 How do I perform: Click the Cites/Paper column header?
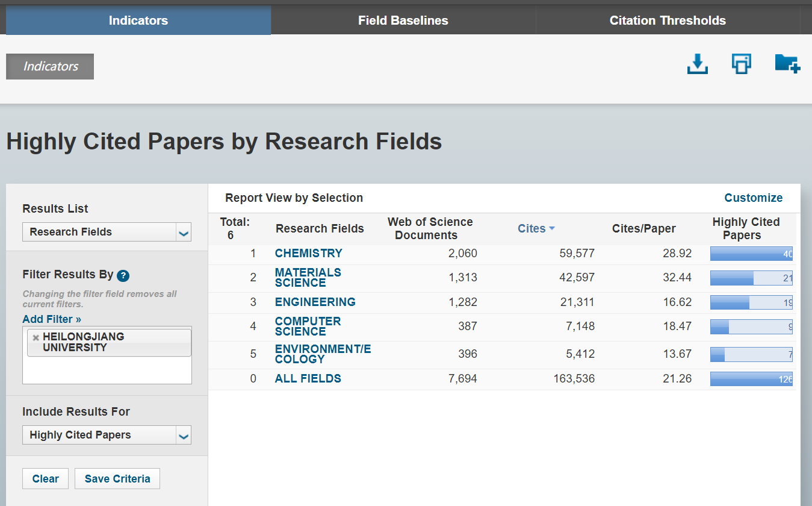(x=644, y=228)
